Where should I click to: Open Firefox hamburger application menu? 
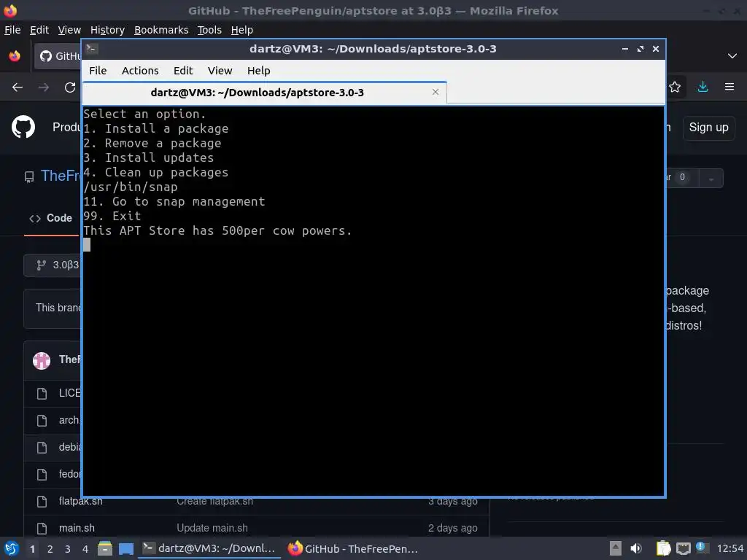point(729,87)
